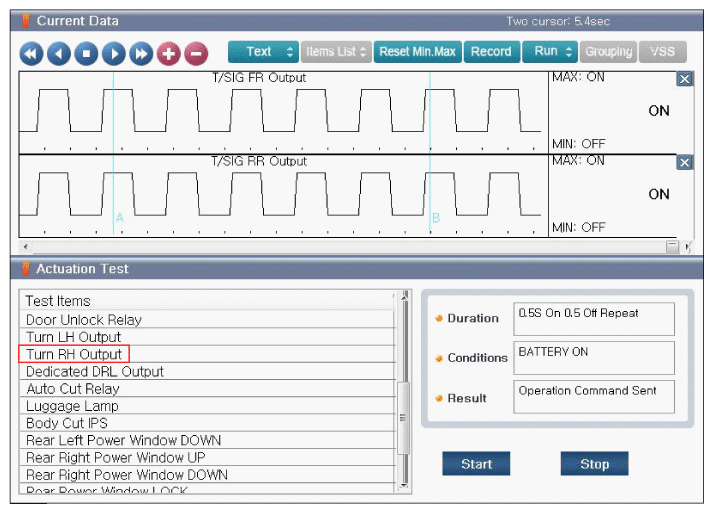Select Turn RH Output test item
Image resolution: width=713 pixels, height=513 pixels.
[x=74, y=354]
